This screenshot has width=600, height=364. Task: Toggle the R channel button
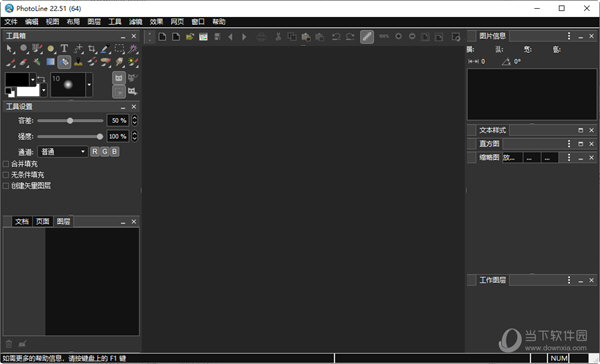point(95,152)
